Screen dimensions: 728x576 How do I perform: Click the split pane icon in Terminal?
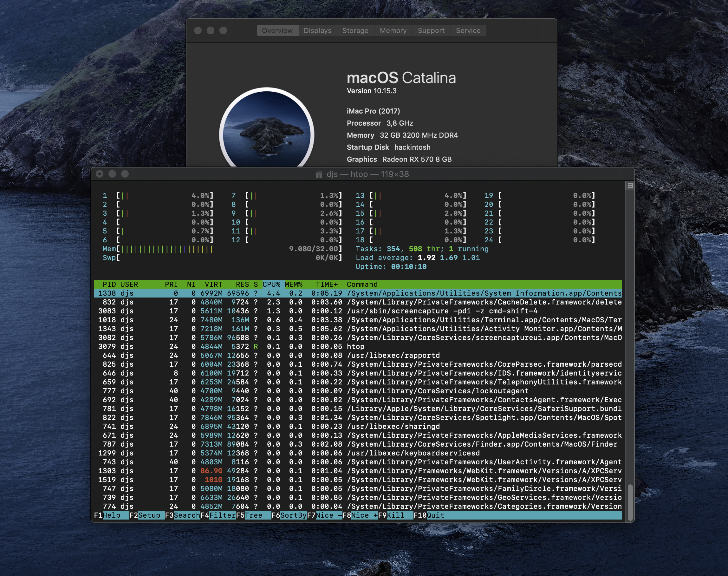(x=630, y=185)
